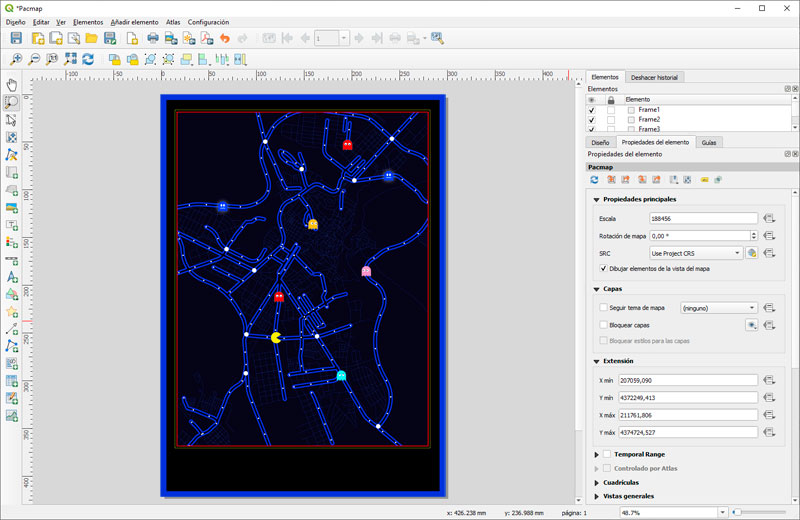The height and width of the screenshot is (520, 800).
Task: Expand the Temporal Range section
Action: pos(596,454)
